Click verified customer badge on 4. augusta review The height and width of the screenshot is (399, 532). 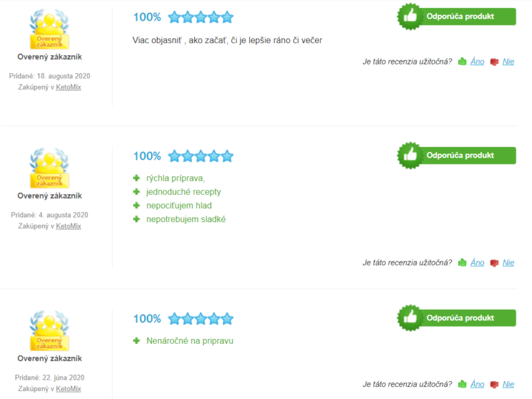[49, 168]
